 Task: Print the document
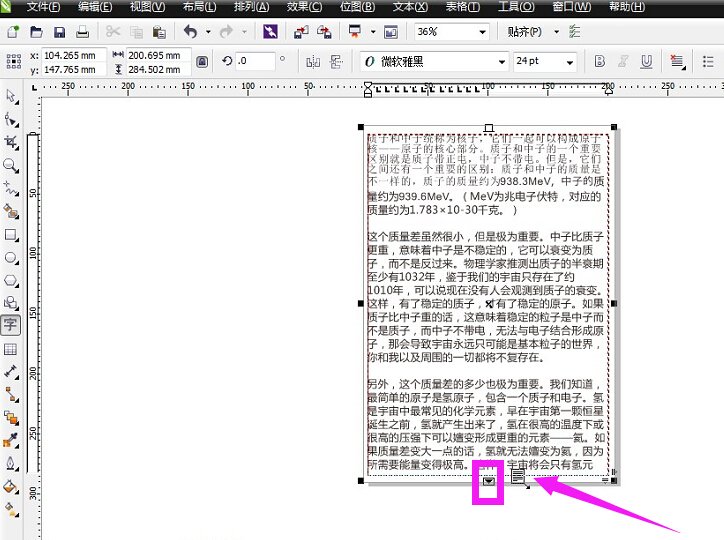(82, 32)
